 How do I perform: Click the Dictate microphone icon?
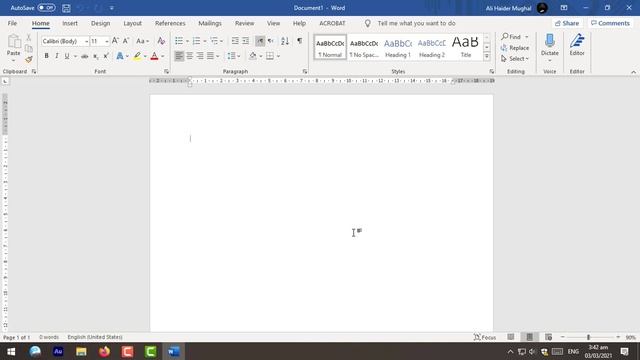(549, 41)
